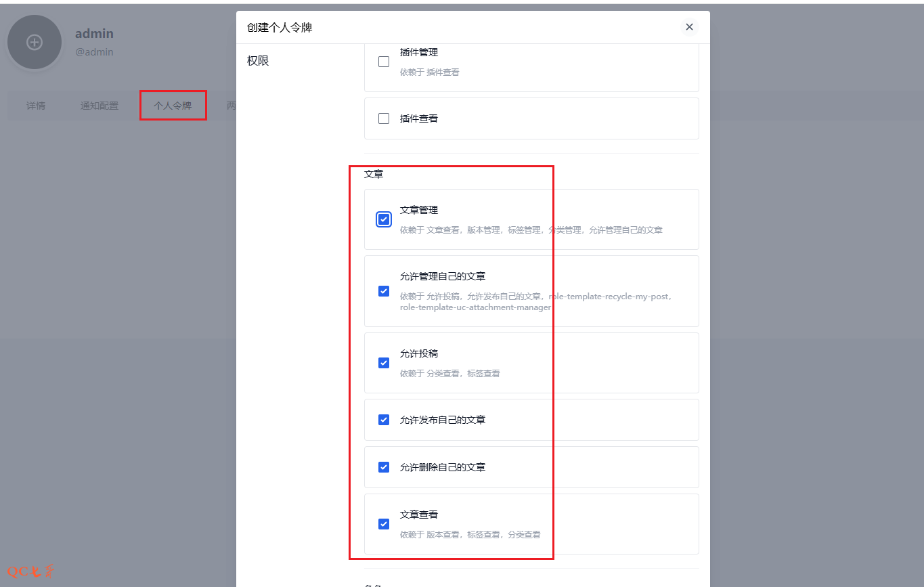
Task: Click the 文章 section heading
Action: click(x=374, y=174)
